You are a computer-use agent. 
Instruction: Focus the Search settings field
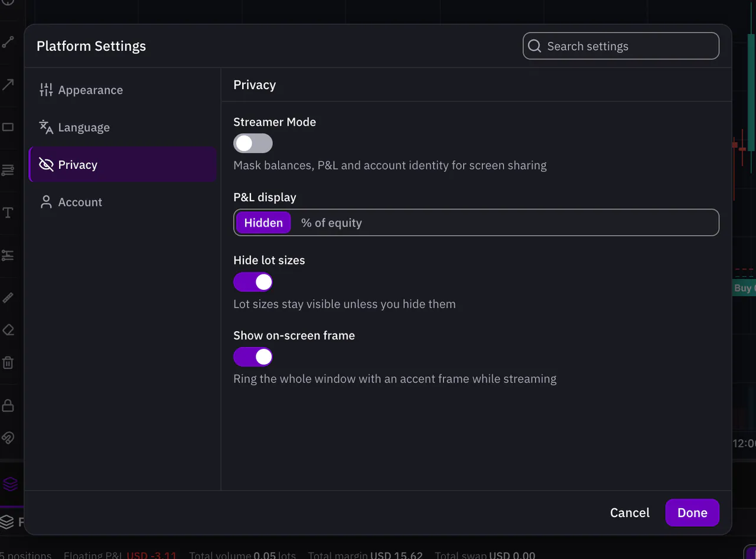[621, 46]
